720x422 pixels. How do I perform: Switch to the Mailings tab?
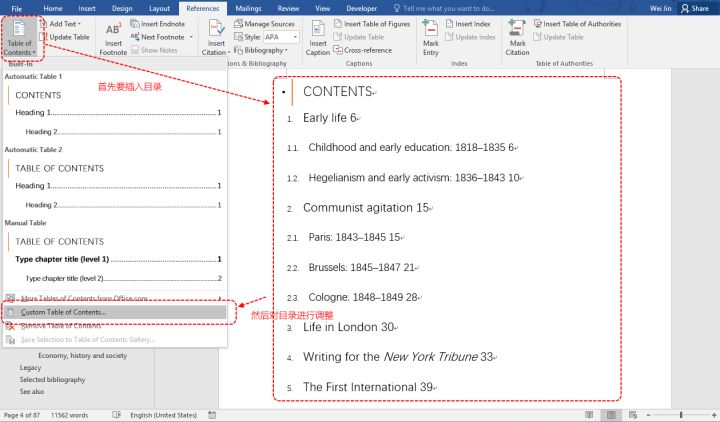coord(248,8)
